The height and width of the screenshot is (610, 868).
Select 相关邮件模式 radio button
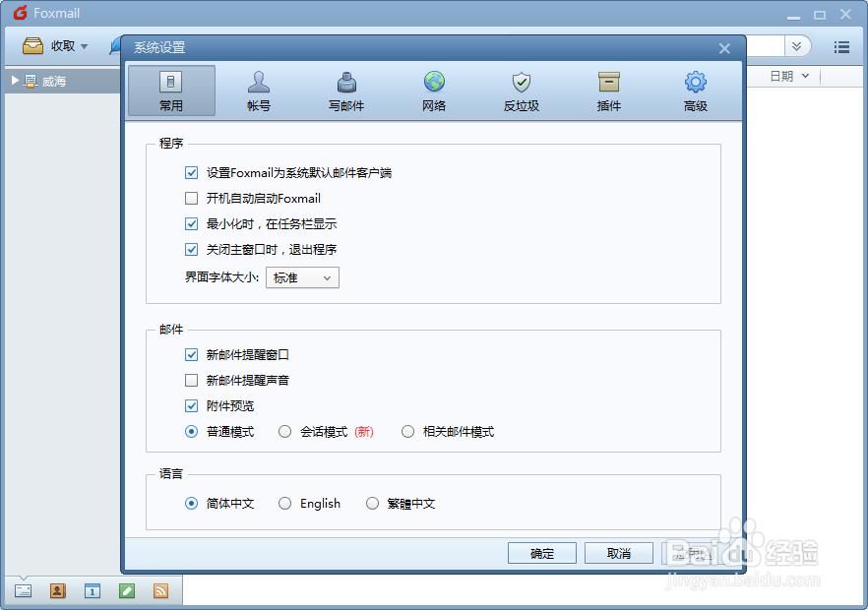point(407,431)
